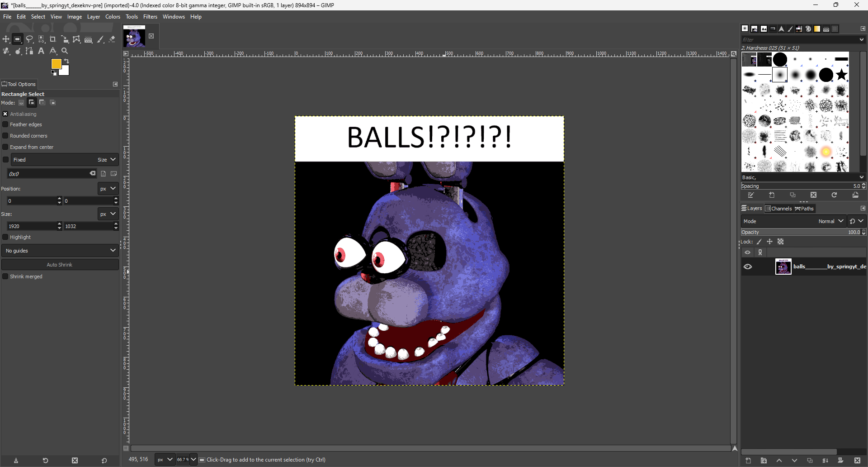Open the Gradients dock tab
The height and width of the screenshot is (467, 868).
coord(817,29)
